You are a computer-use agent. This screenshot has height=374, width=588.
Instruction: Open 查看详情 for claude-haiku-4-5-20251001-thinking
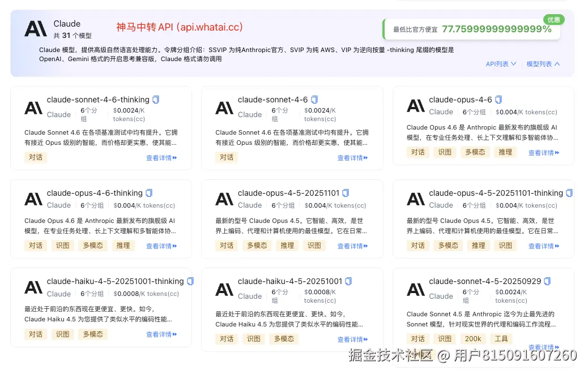[x=161, y=334]
